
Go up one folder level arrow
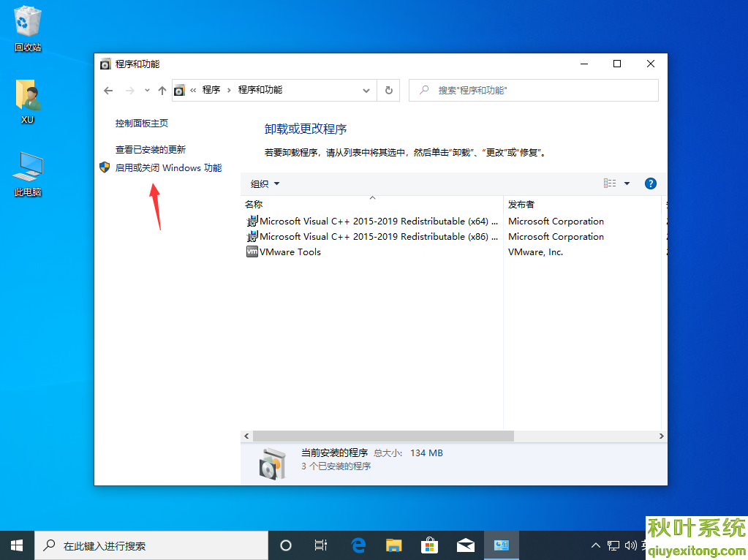coord(162,90)
